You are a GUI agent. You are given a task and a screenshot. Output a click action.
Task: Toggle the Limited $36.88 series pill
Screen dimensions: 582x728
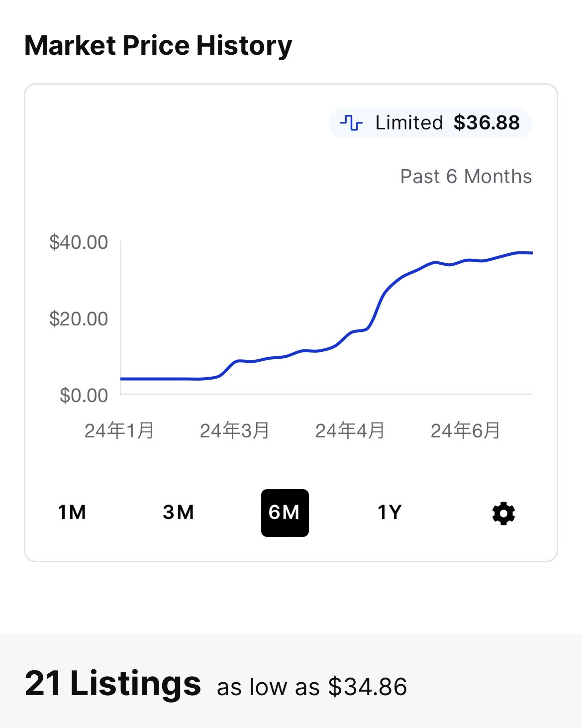click(431, 123)
